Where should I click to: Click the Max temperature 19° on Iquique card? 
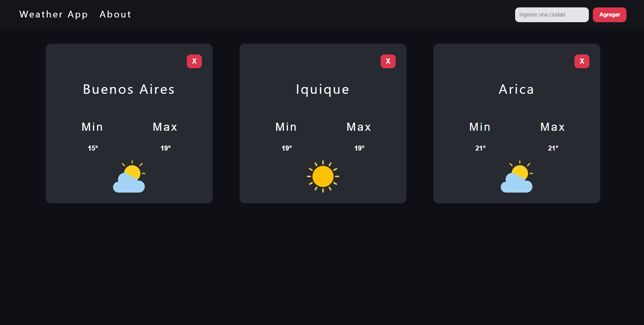(x=359, y=148)
